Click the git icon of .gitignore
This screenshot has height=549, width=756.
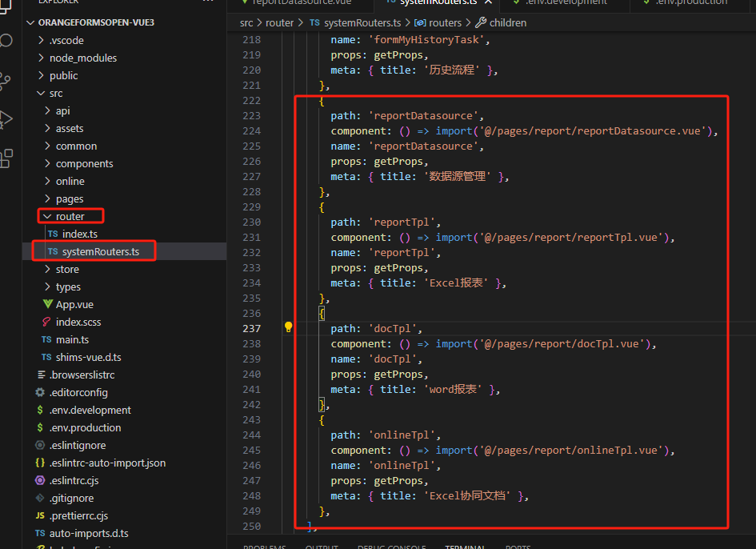pos(40,498)
